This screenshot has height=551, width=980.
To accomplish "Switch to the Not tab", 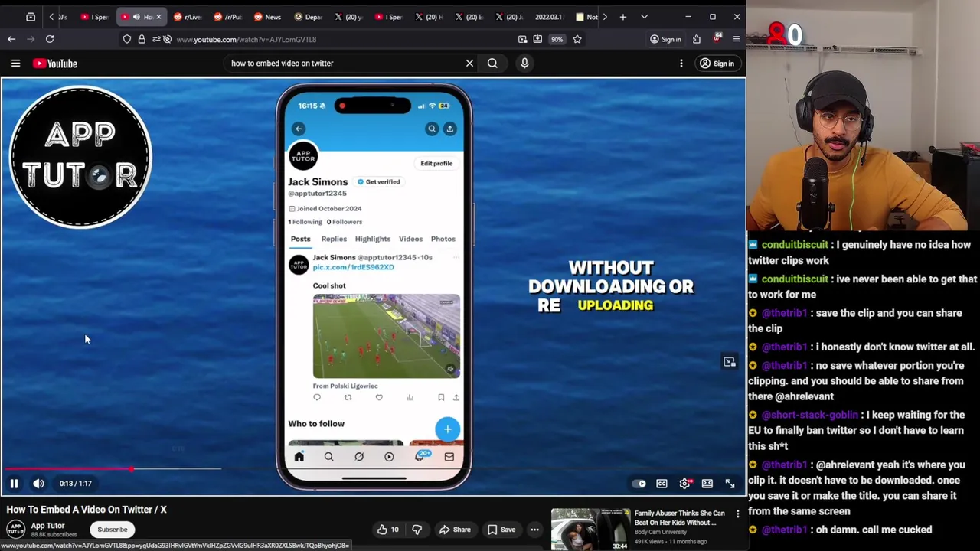I will coord(586,17).
